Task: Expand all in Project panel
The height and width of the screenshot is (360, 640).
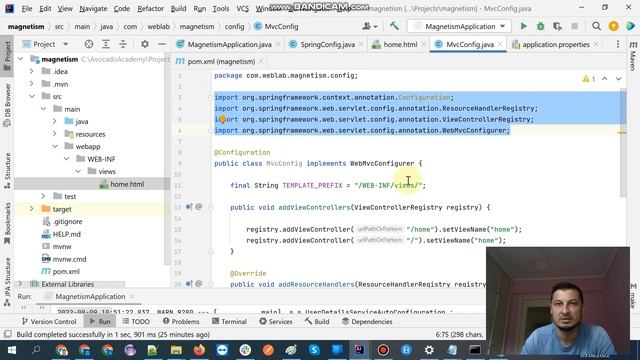Action: [x=106, y=44]
